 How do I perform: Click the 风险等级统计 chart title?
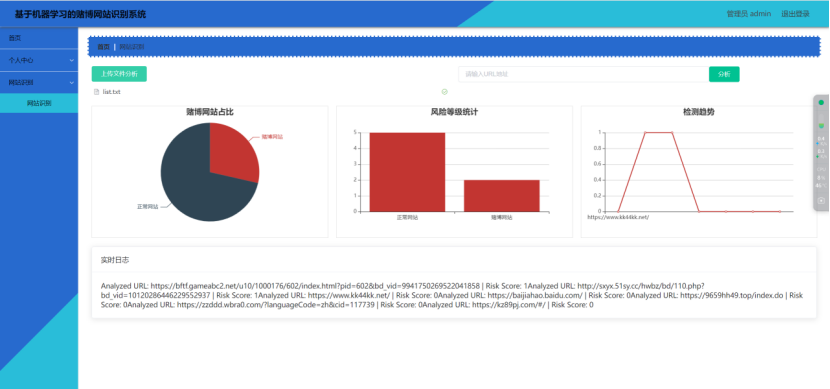(x=454, y=112)
